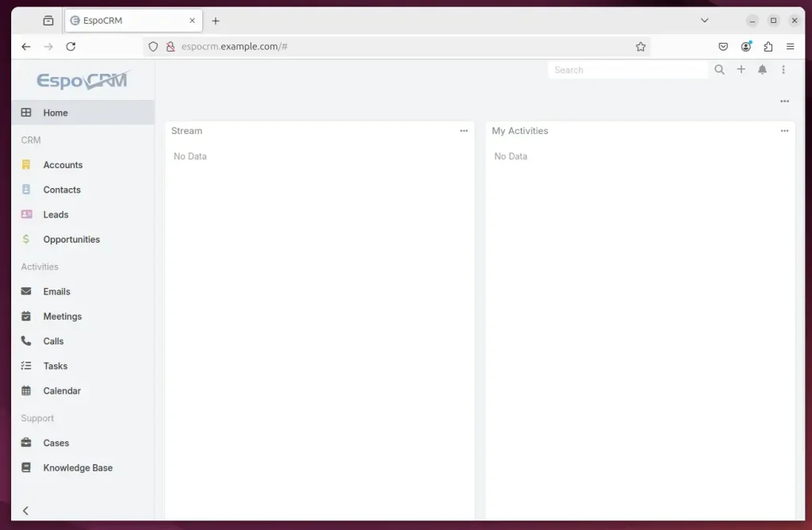This screenshot has height=530, width=812.
Task: Click the Opportunities dollar icon
Action: [26, 239]
